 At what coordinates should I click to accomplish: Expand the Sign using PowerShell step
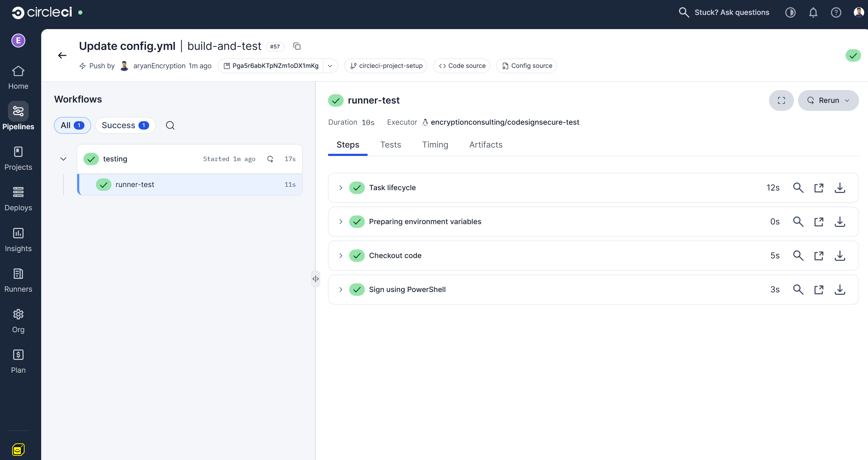pyautogui.click(x=341, y=290)
